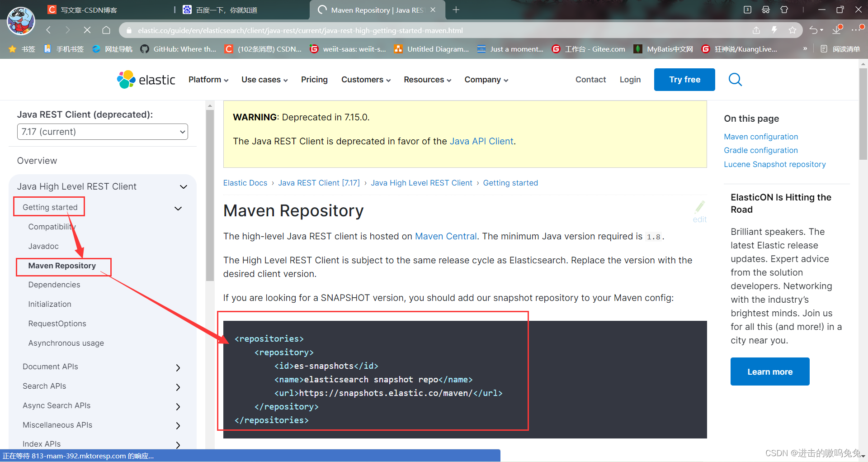Click the numbered tab-count icon in the title bar
Viewport: 868px width, 462px height.
point(747,10)
